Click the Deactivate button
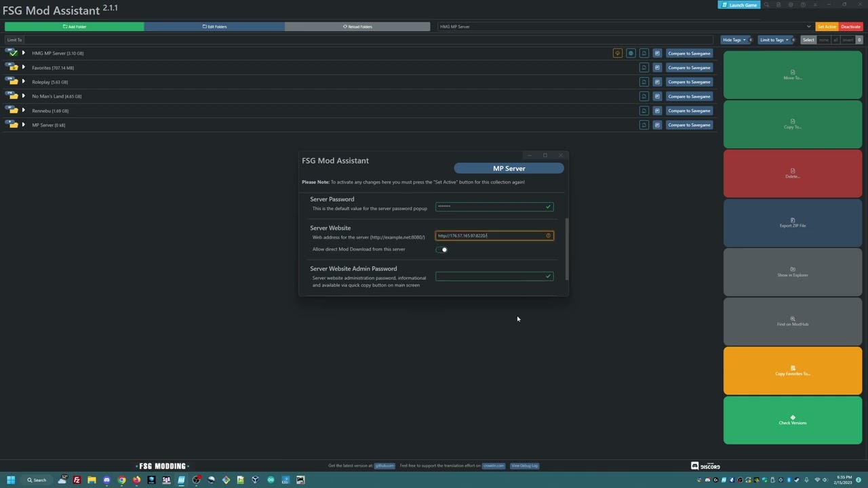 tap(850, 26)
